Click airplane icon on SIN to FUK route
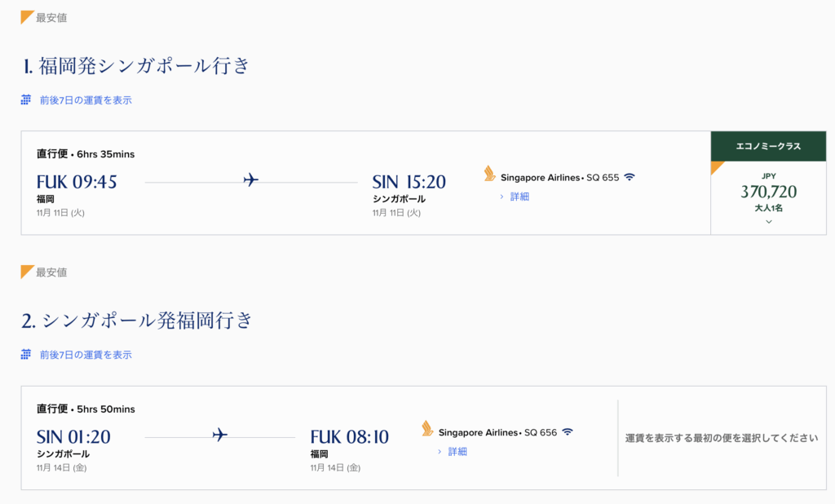The image size is (835, 504). pos(219,435)
